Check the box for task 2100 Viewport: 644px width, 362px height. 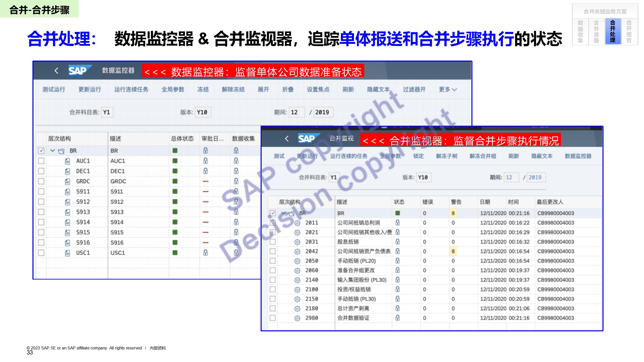point(272,289)
